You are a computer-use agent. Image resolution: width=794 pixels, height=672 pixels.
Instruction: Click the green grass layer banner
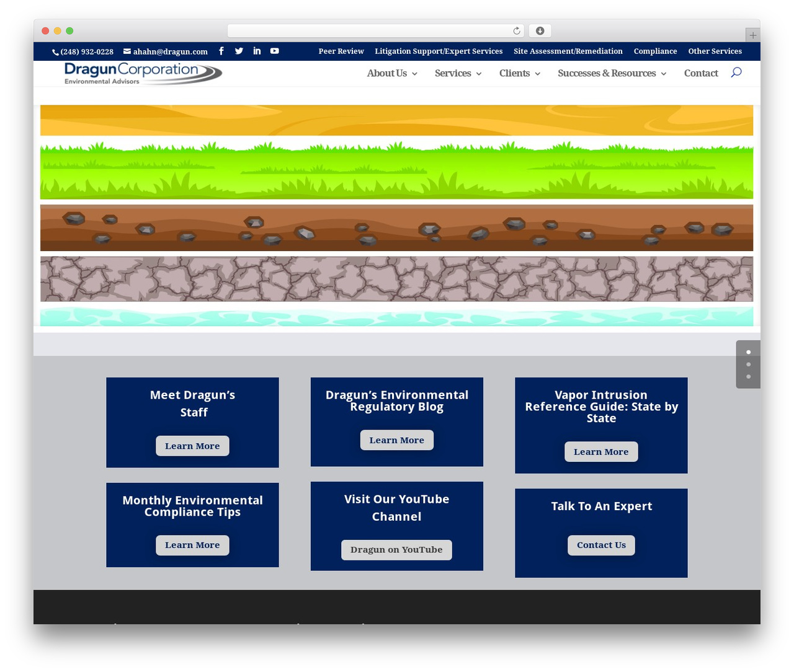397,170
